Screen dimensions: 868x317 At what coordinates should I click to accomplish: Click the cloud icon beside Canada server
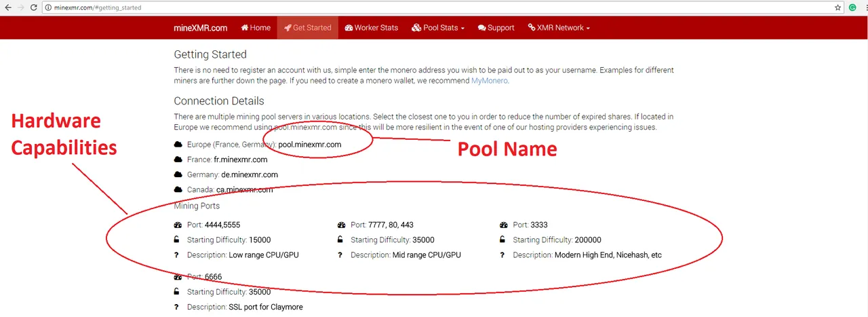(x=178, y=189)
